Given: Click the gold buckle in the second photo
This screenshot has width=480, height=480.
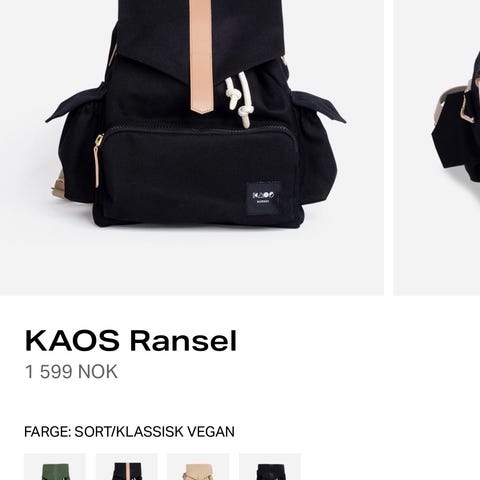Looking at the screenshot, I should [x=465, y=108].
